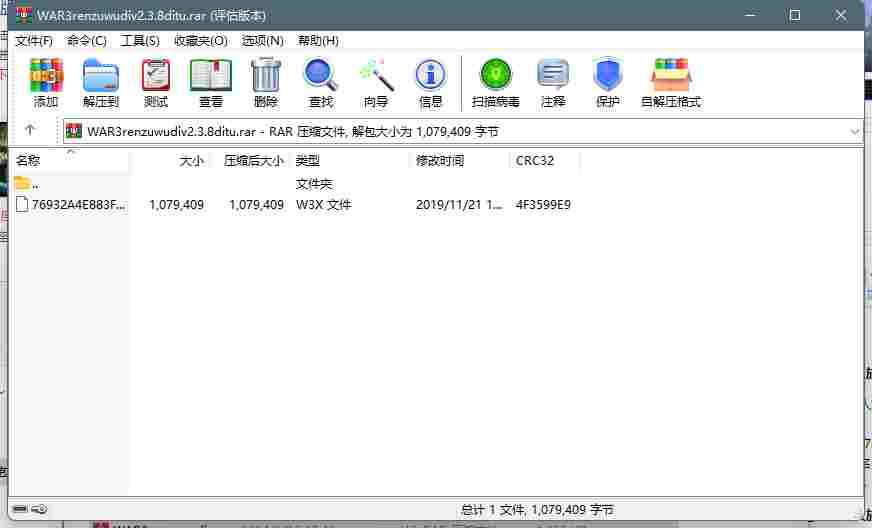The image size is (872, 528).
Task: Click the W3X 文件 type cell
Action: click(x=324, y=205)
